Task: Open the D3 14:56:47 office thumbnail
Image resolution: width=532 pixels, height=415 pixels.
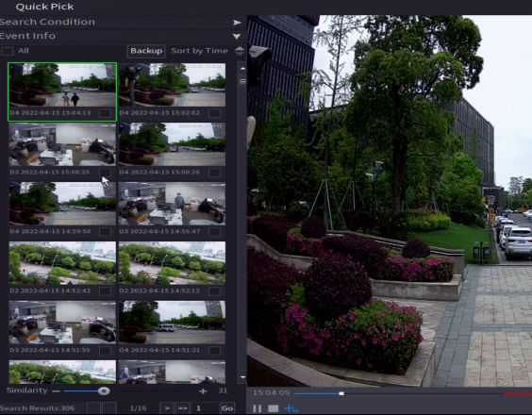Action: pos(172,204)
